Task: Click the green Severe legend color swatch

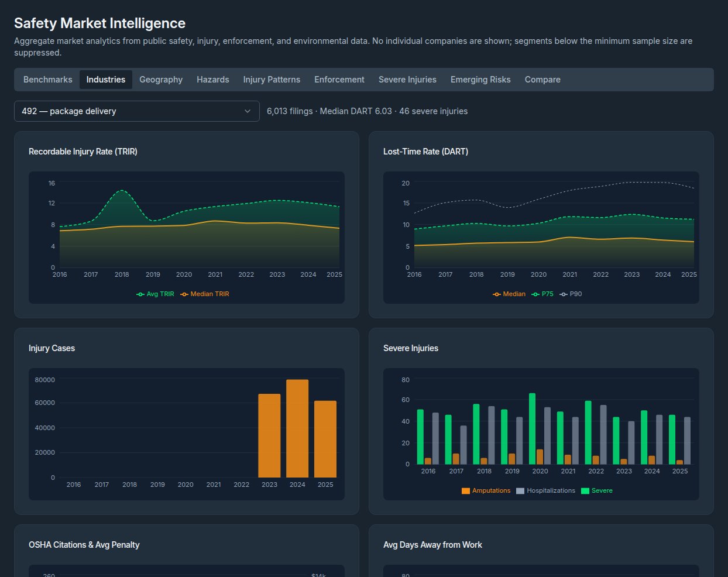Action: pyautogui.click(x=585, y=491)
